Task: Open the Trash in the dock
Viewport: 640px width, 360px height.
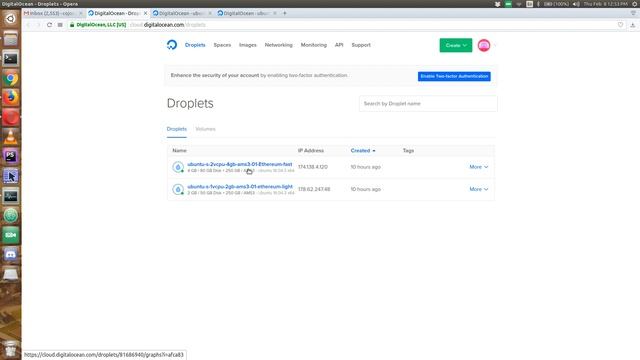Action: tap(11, 348)
